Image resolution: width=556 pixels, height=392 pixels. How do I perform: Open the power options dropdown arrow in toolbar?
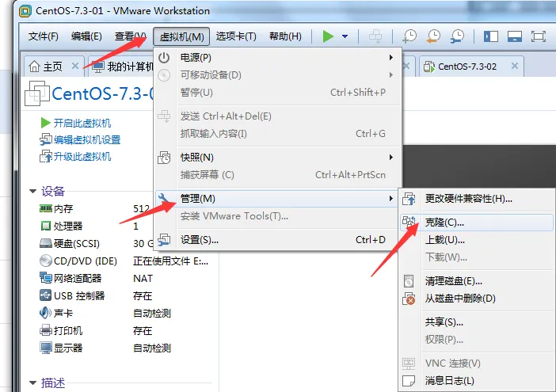click(345, 36)
